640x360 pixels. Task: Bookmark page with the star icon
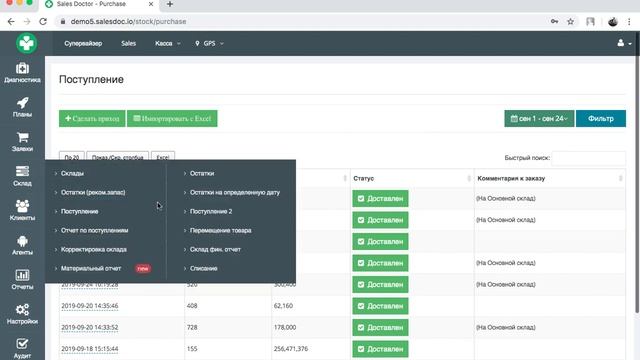(x=570, y=22)
